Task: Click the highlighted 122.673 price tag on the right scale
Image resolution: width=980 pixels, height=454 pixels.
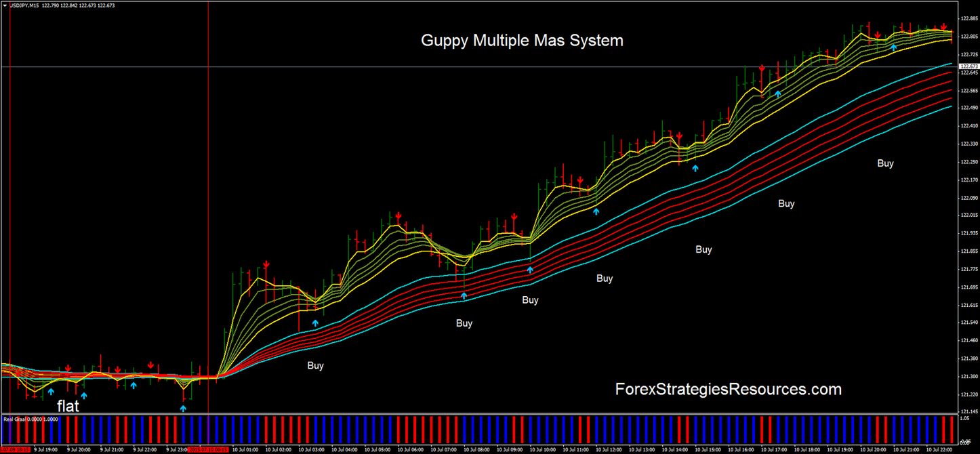Action: (x=970, y=67)
